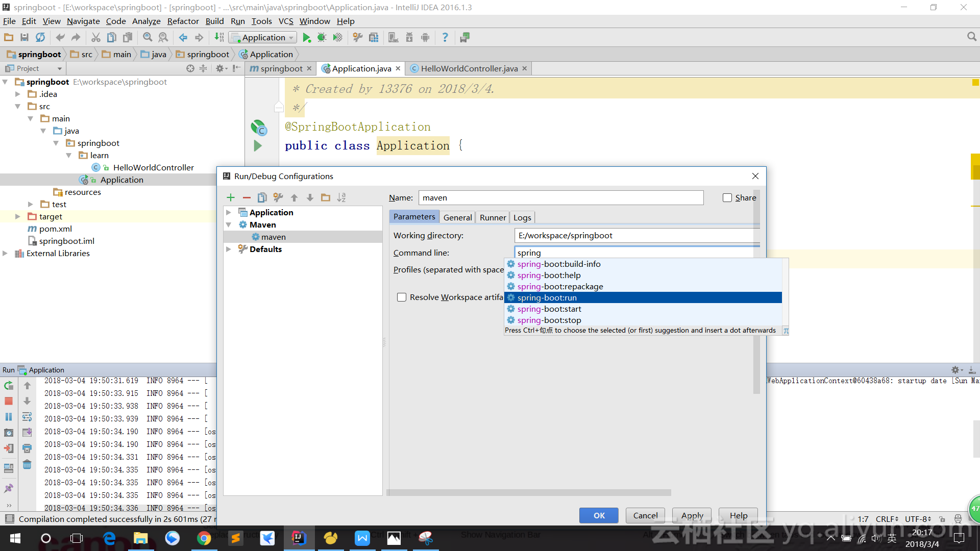Click the dialog Help button
980x551 pixels.
click(738, 516)
